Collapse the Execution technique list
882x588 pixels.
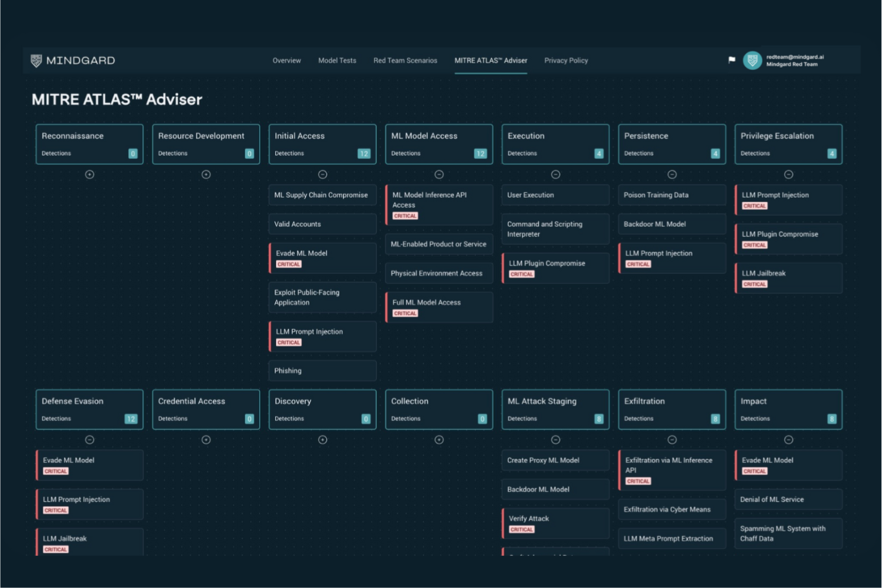[555, 175]
